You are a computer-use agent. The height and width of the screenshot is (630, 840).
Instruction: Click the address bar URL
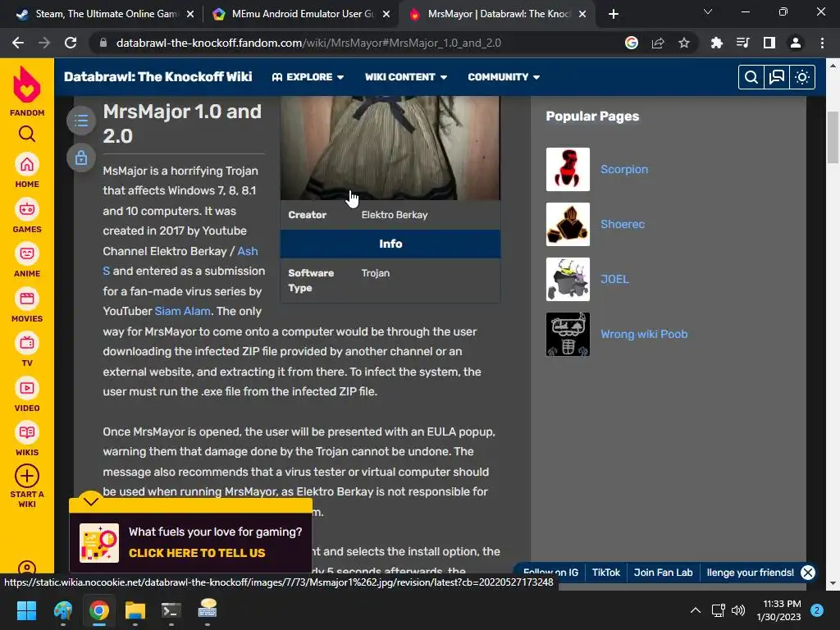point(308,43)
